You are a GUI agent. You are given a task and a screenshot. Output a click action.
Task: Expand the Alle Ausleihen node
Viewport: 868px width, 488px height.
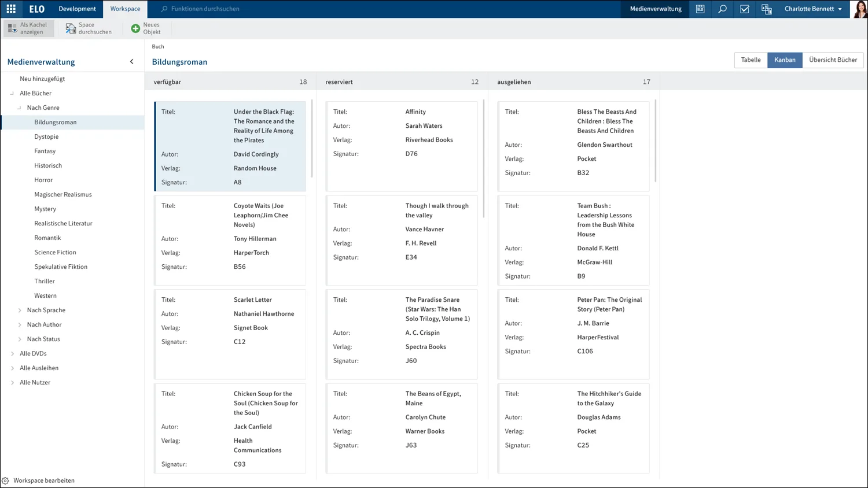(x=12, y=368)
